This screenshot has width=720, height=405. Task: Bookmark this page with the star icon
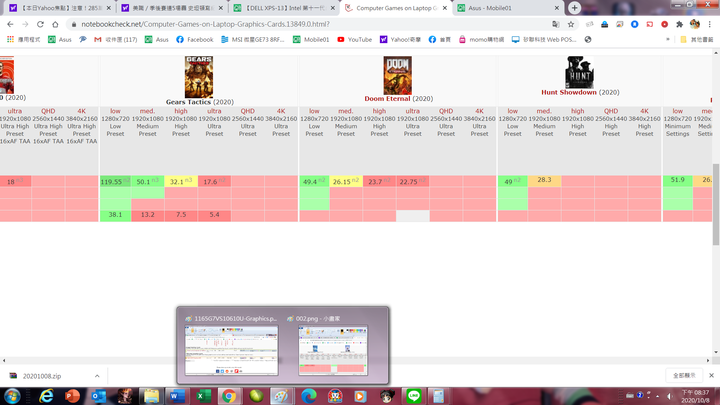point(571,24)
